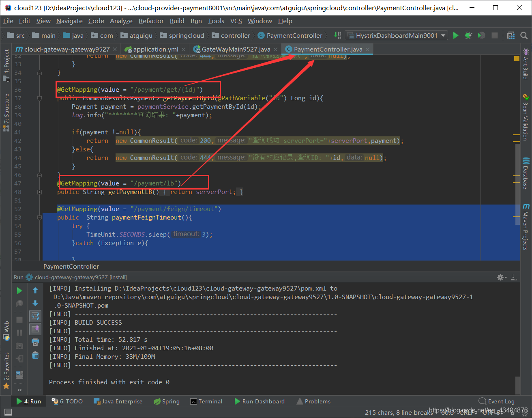Open the Structure tool window sidebar
The width and height of the screenshot is (532, 418).
coord(6,113)
